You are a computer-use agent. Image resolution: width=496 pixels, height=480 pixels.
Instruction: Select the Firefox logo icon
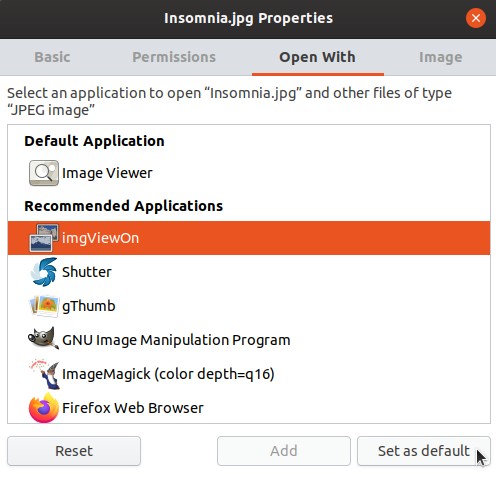pos(44,408)
